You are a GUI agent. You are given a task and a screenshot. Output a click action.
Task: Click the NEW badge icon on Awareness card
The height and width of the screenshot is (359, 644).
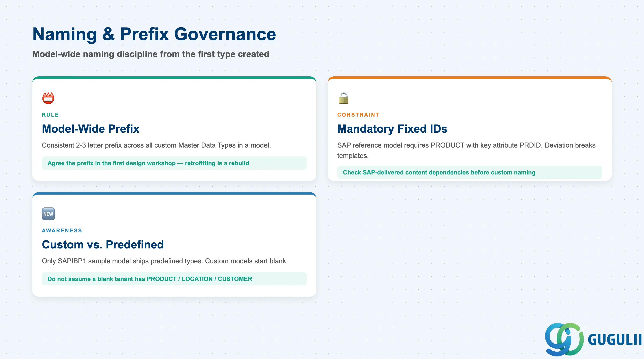(x=48, y=214)
